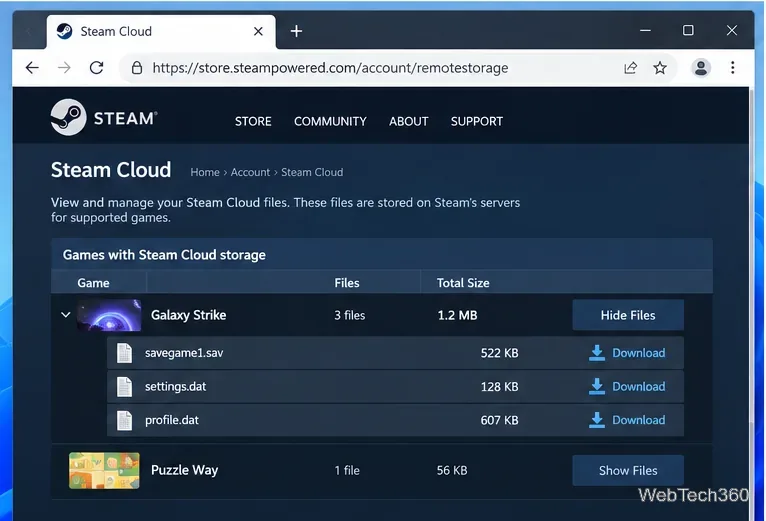
Task: Go to Home in the breadcrumb
Action: tap(205, 172)
